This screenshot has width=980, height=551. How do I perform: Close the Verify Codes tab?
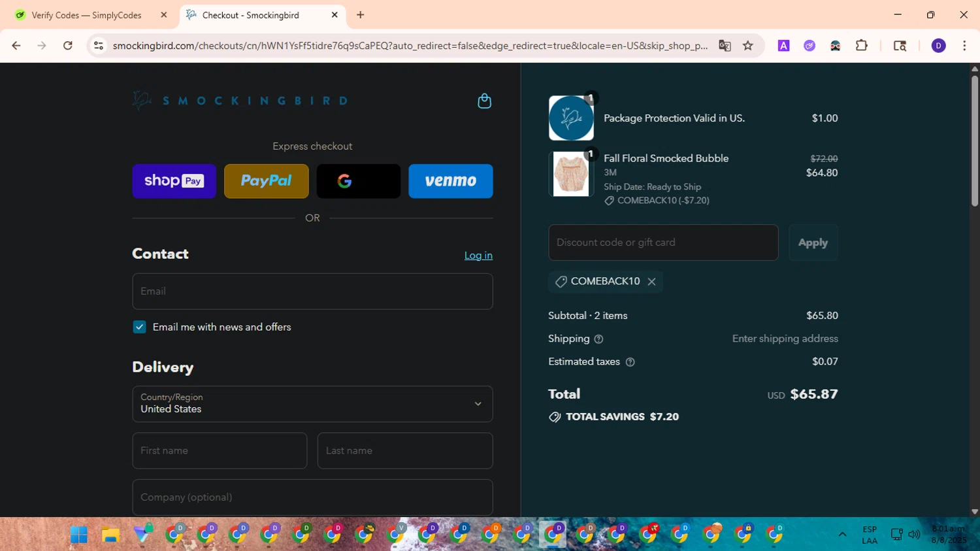point(164,15)
